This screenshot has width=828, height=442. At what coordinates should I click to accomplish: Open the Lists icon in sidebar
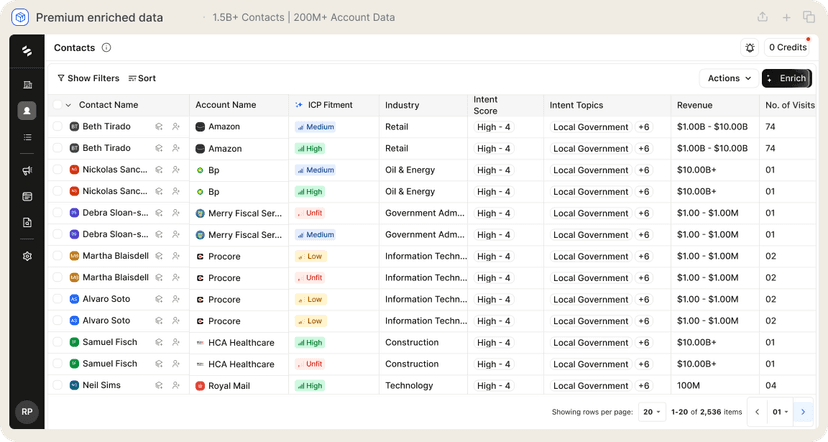[27, 137]
